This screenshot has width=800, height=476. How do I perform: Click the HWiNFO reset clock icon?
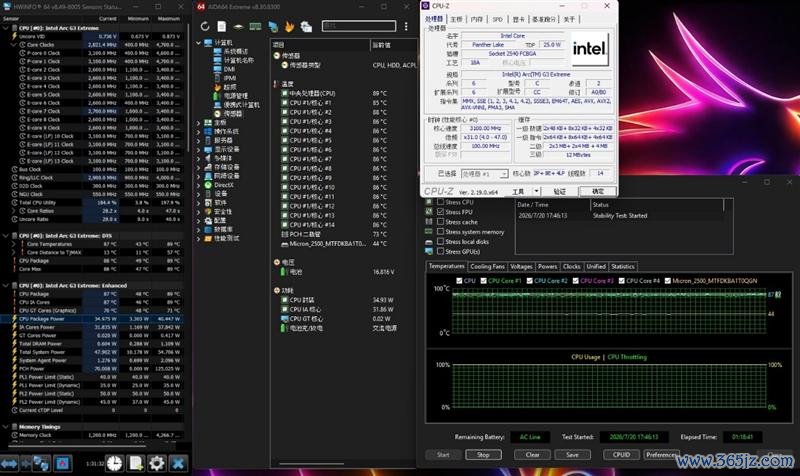[114, 463]
